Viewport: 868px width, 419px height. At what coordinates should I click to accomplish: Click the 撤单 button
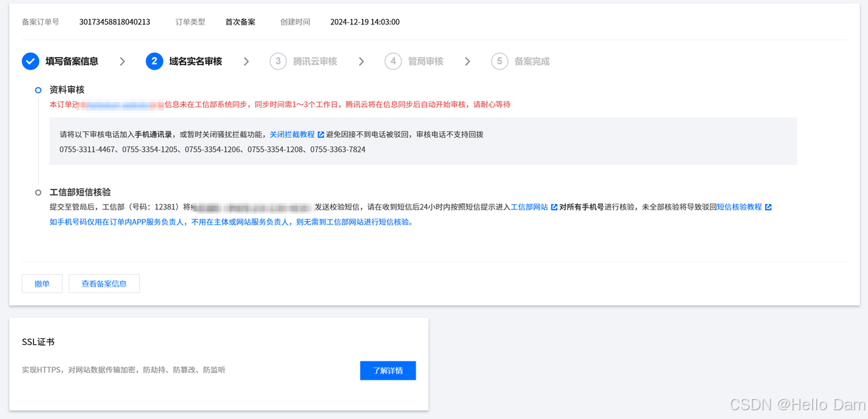click(x=41, y=283)
